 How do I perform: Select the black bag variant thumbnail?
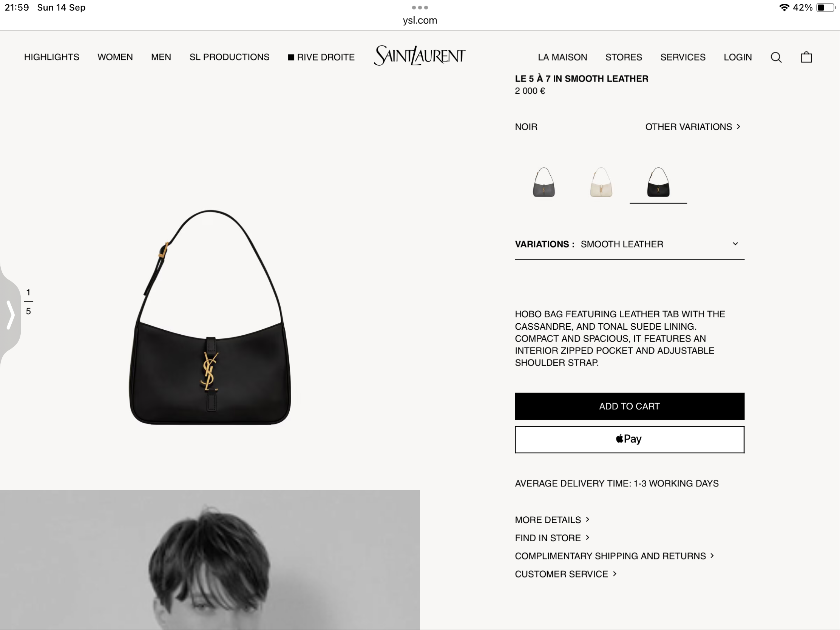658,182
